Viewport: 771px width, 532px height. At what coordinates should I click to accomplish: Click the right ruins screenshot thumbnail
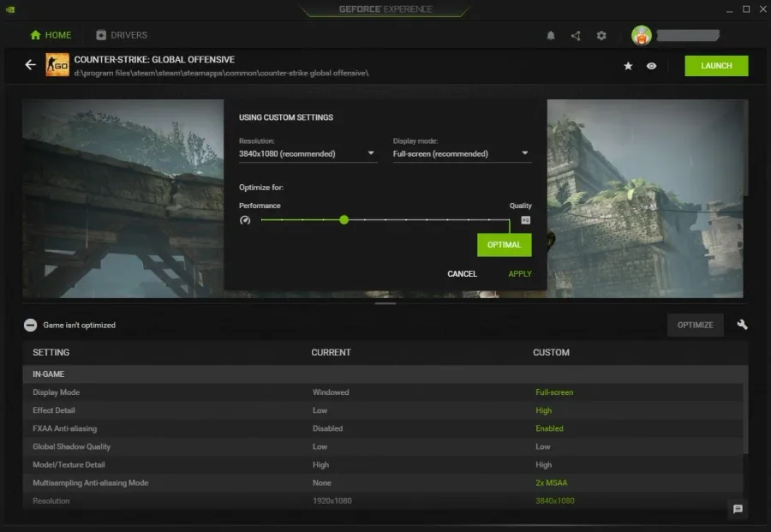click(x=645, y=199)
